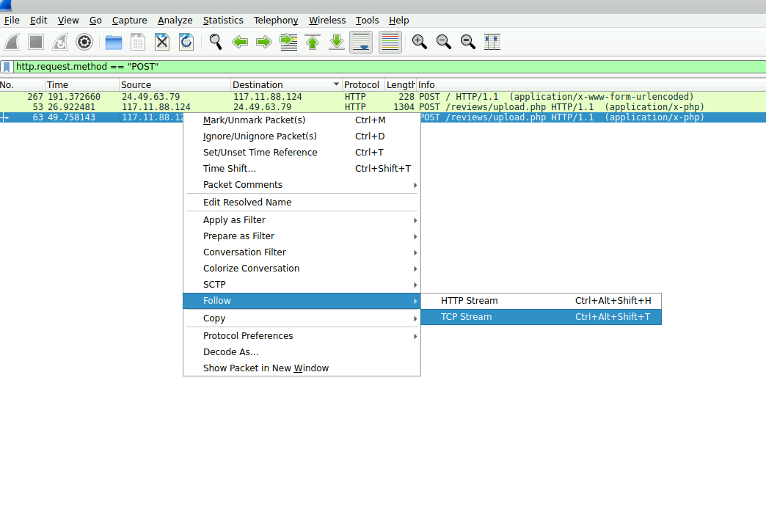Click into the display filter field
766x532 pixels.
click(390, 67)
